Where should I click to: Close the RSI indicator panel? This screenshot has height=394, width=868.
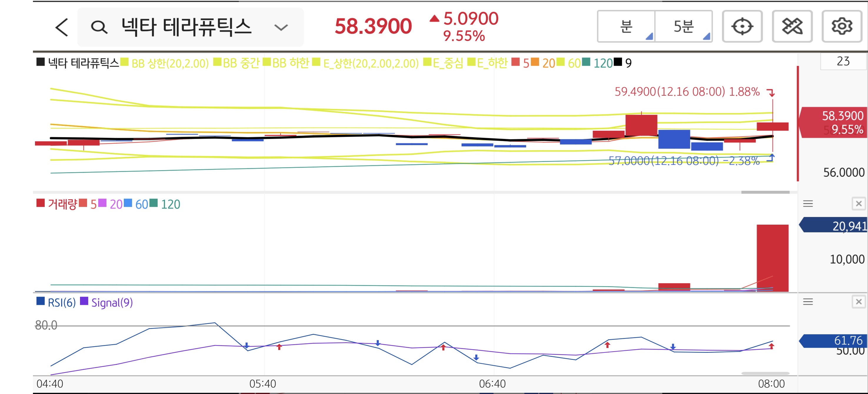(x=858, y=302)
